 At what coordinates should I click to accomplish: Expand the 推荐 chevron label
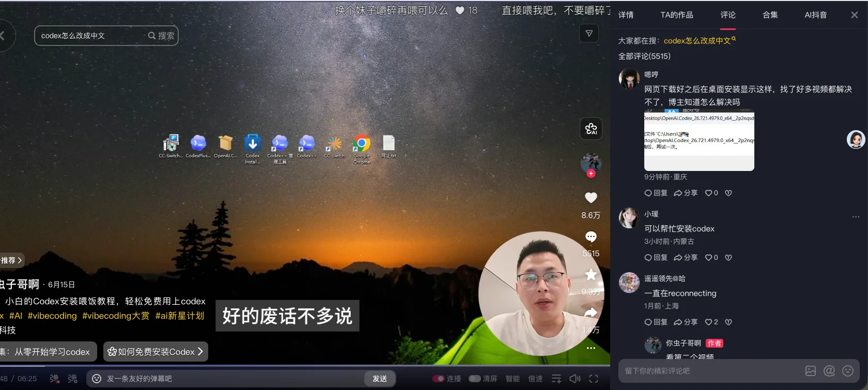point(11,260)
